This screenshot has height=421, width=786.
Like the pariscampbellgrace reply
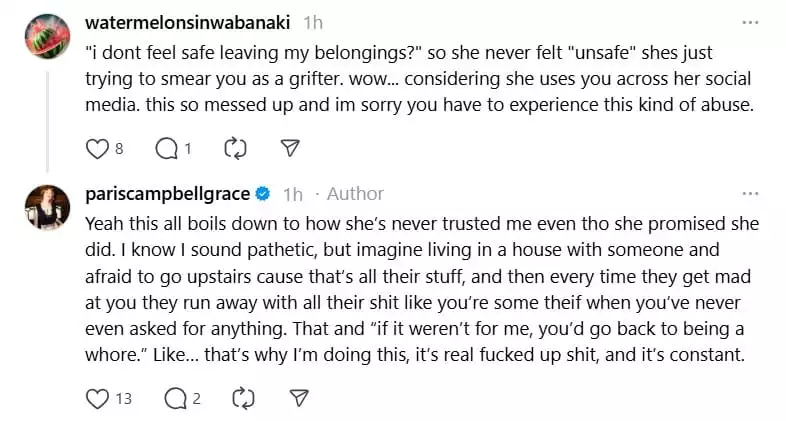click(x=97, y=398)
